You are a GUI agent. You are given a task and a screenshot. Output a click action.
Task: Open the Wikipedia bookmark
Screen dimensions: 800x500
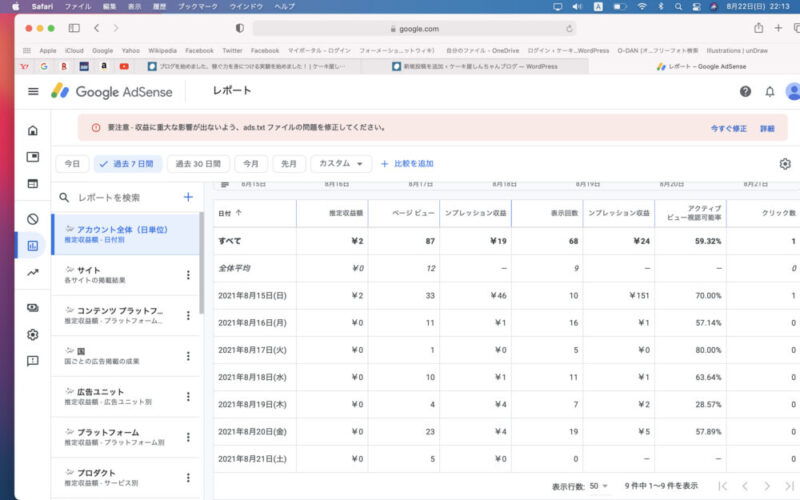[x=162, y=51]
